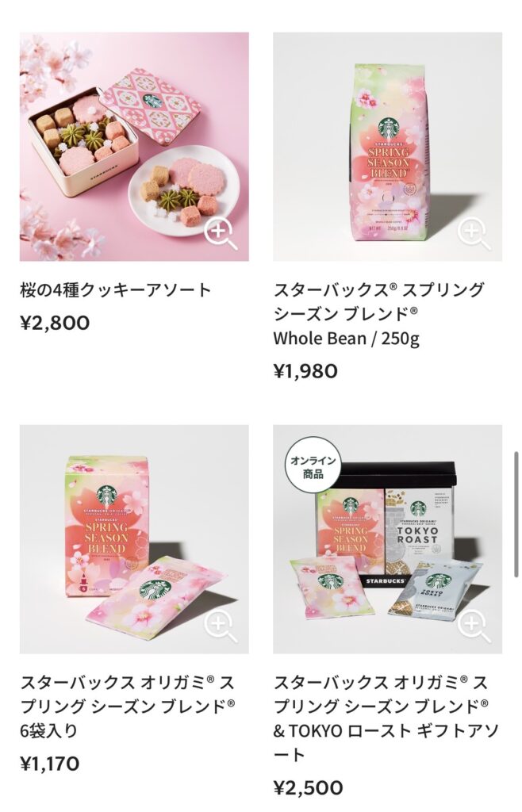Click the ¥2,800 price

(55, 324)
